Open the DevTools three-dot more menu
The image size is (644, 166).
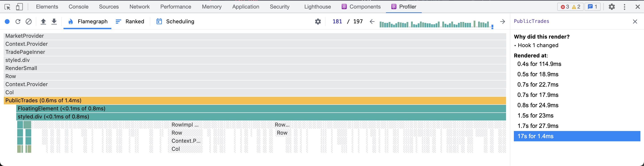coord(625,7)
